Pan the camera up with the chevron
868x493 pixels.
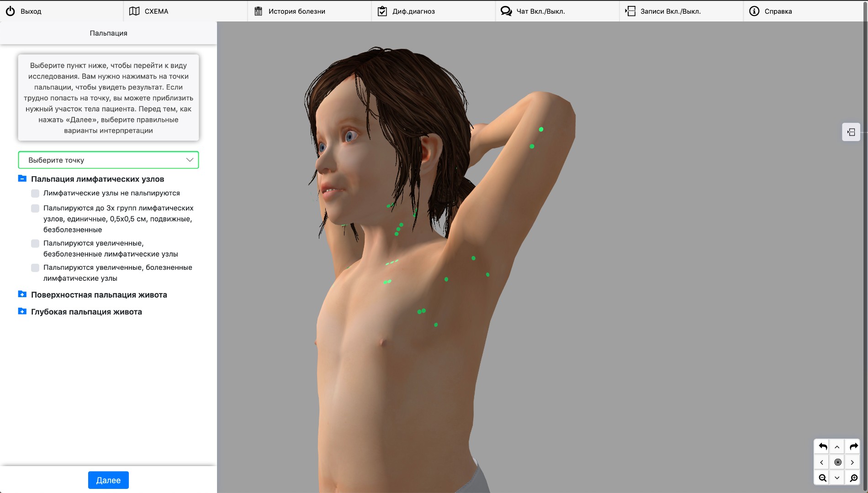(x=837, y=447)
